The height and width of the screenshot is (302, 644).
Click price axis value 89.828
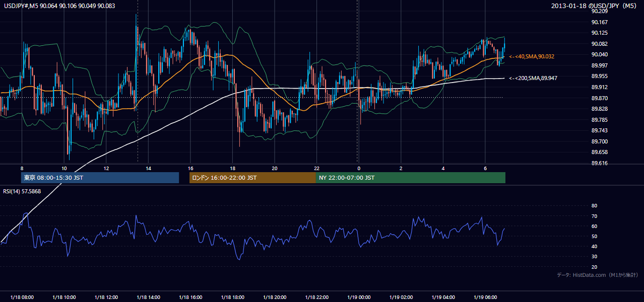coord(600,109)
